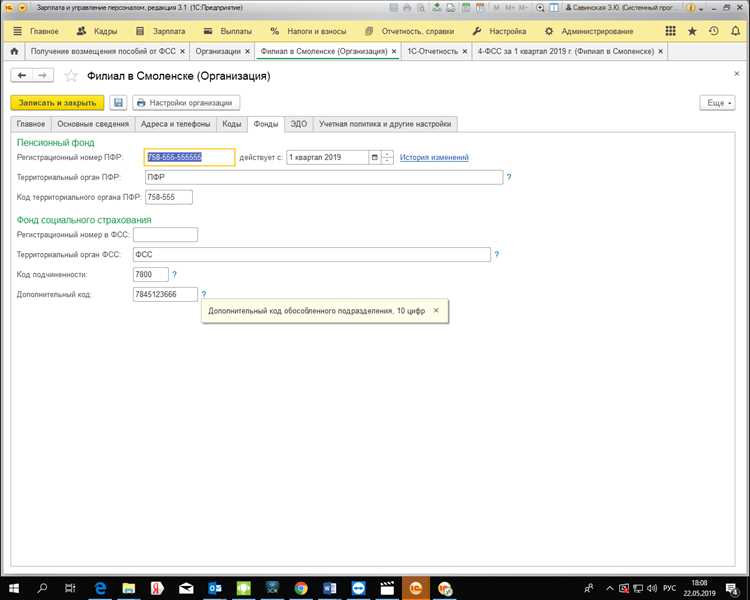Screen dimensions: 750x600
Task: Expand the Еще dropdown menu
Action: tap(717, 103)
